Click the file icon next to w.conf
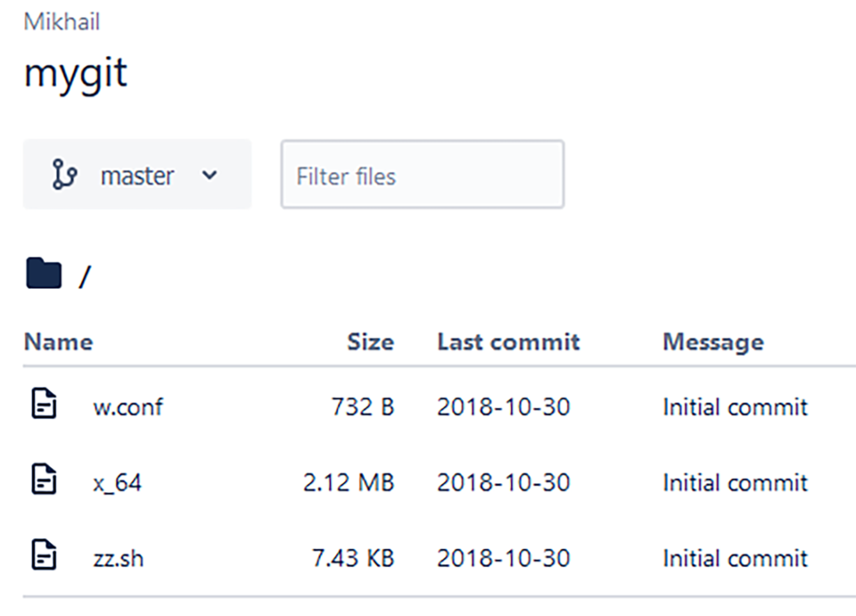Screen dimensions: 856x616 tap(43, 407)
